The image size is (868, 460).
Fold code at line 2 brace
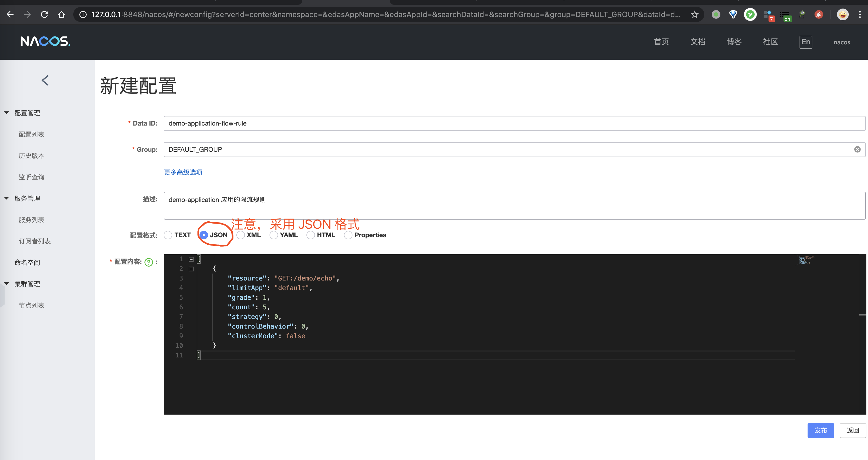pos(191,269)
